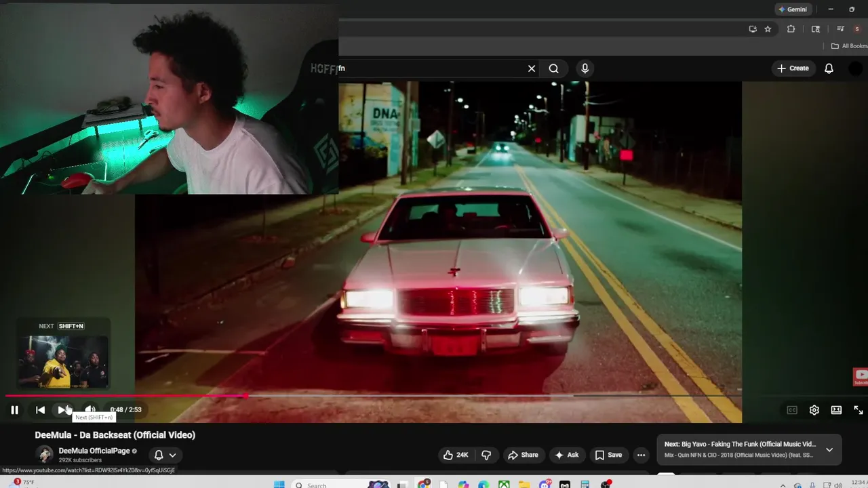
Task: Open media controls music note icon
Action: click(x=840, y=29)
